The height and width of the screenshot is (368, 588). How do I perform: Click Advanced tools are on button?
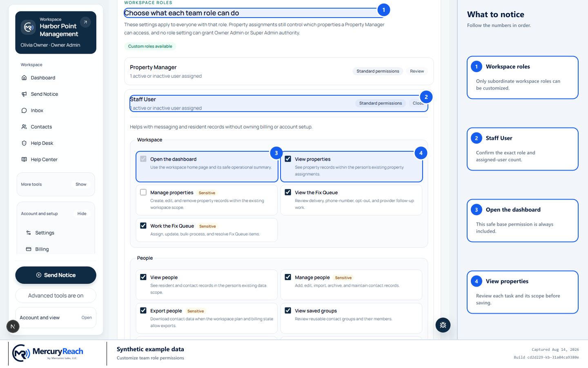click(56, 296)
